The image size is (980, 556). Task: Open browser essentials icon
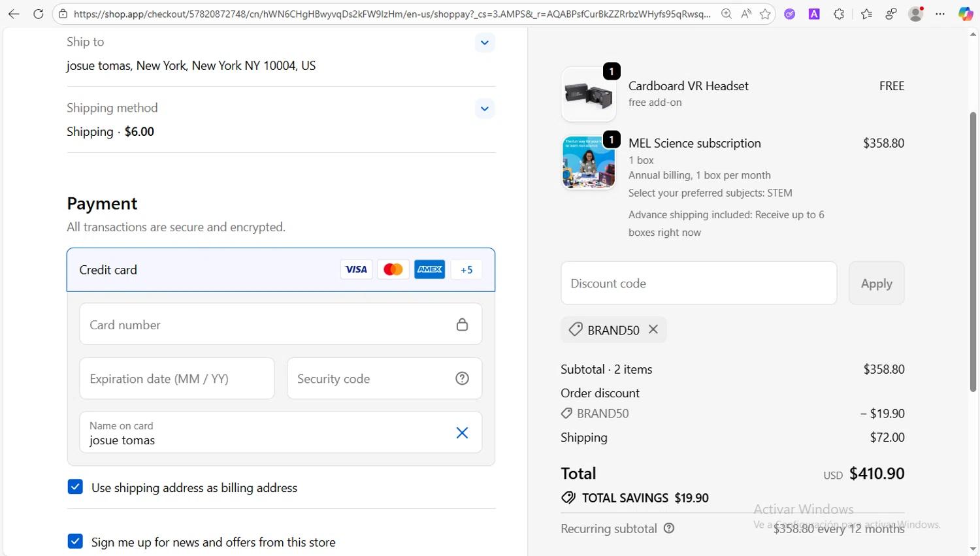[891, 14]
